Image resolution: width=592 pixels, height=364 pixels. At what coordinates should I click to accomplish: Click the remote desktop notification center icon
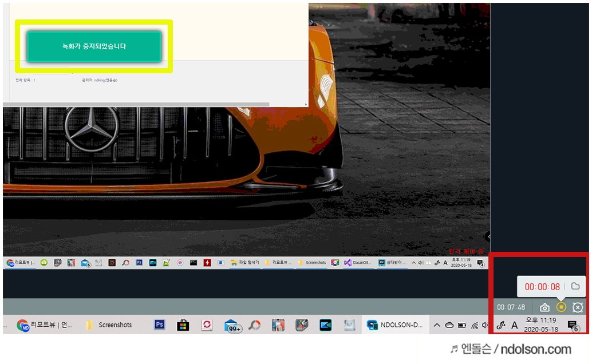[x=480, y=263]
